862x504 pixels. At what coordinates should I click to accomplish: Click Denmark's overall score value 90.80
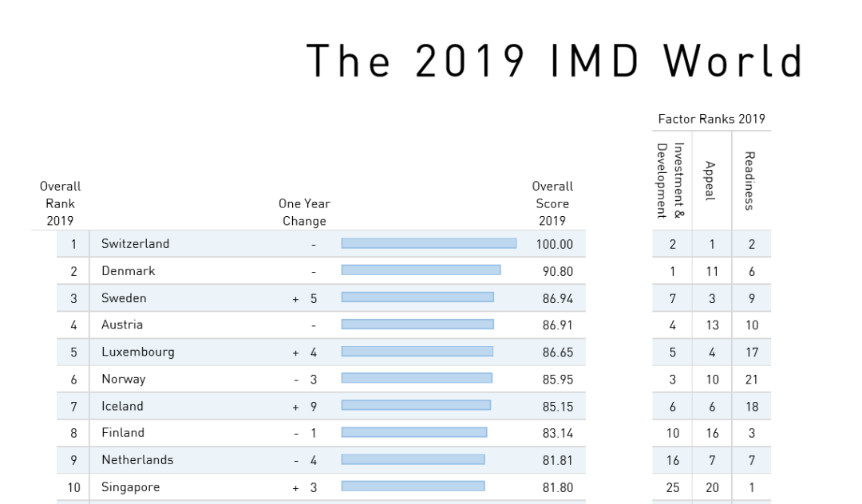(557, 271)
